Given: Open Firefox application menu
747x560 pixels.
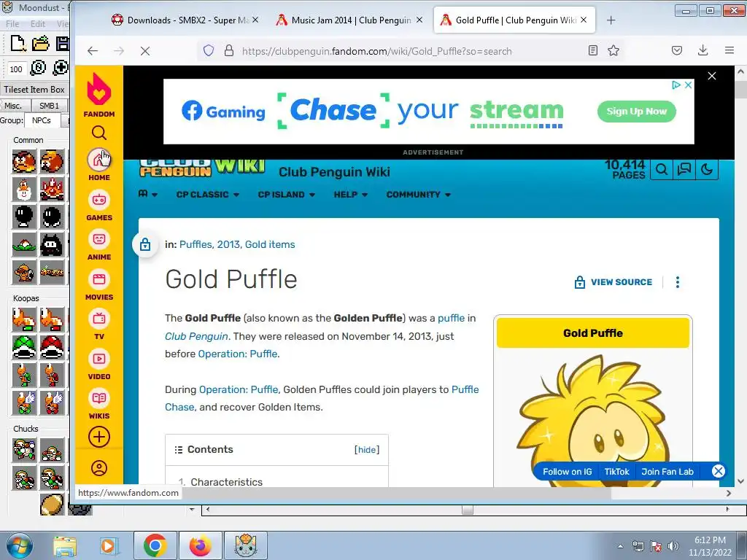Looking at the screenshot, I should pos(729,50).
